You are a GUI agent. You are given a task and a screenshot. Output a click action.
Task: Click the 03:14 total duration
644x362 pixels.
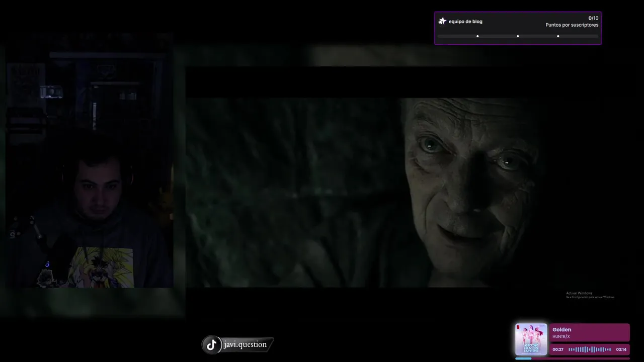coord(621,349)
